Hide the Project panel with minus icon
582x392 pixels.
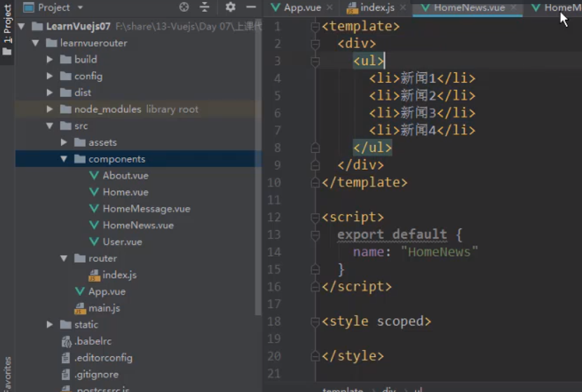tap(250, 7)
